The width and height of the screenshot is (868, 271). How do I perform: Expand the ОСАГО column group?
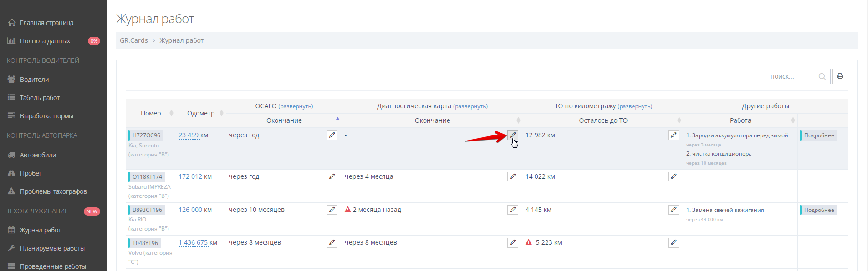[x=295, y=106]
